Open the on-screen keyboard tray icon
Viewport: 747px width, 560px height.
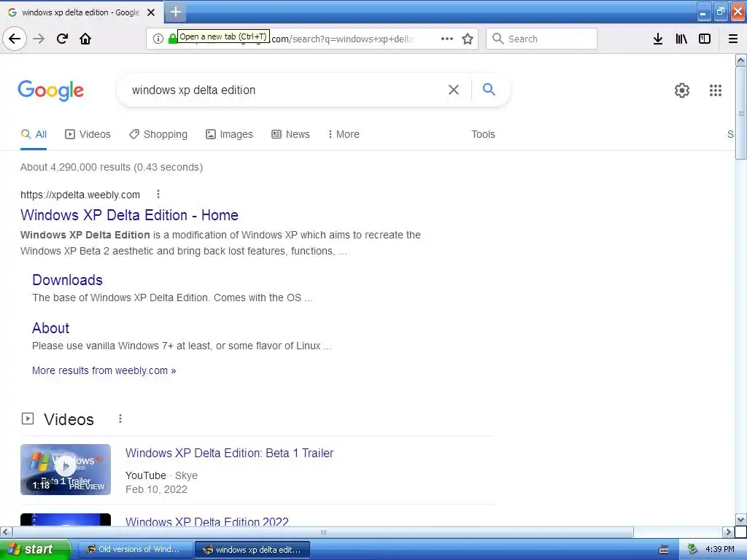(664, 550)
